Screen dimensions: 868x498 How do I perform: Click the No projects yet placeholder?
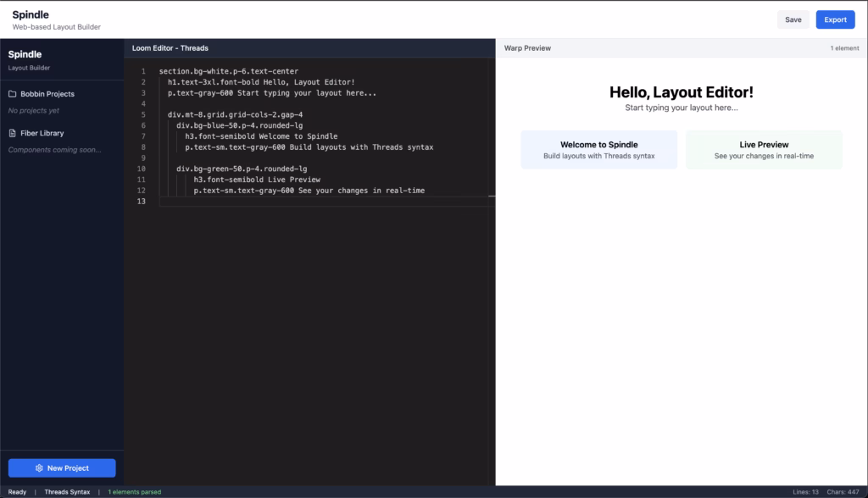click(36, 108)
